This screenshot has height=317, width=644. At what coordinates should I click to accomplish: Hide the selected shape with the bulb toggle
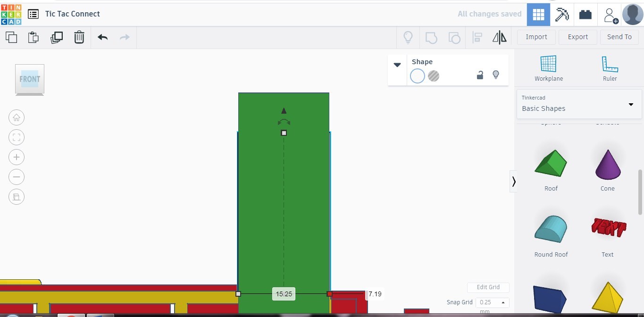point(496,75)
